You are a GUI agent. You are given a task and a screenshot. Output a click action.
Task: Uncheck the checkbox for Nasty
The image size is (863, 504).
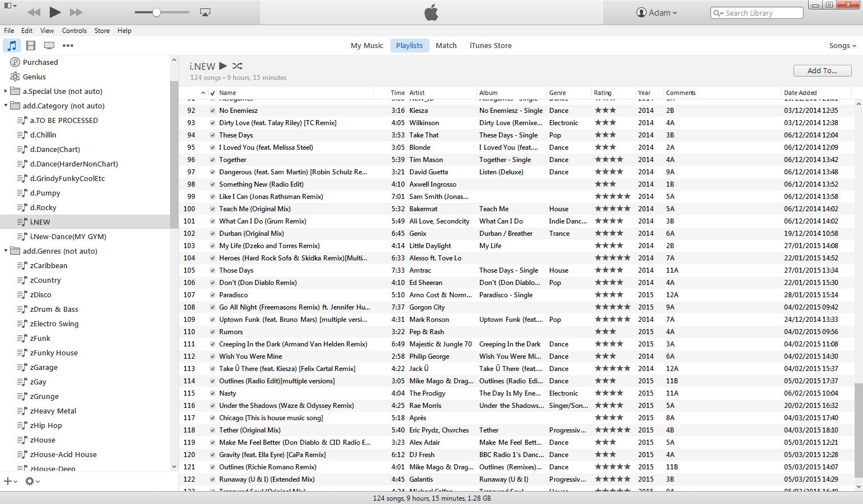[213, 393]
